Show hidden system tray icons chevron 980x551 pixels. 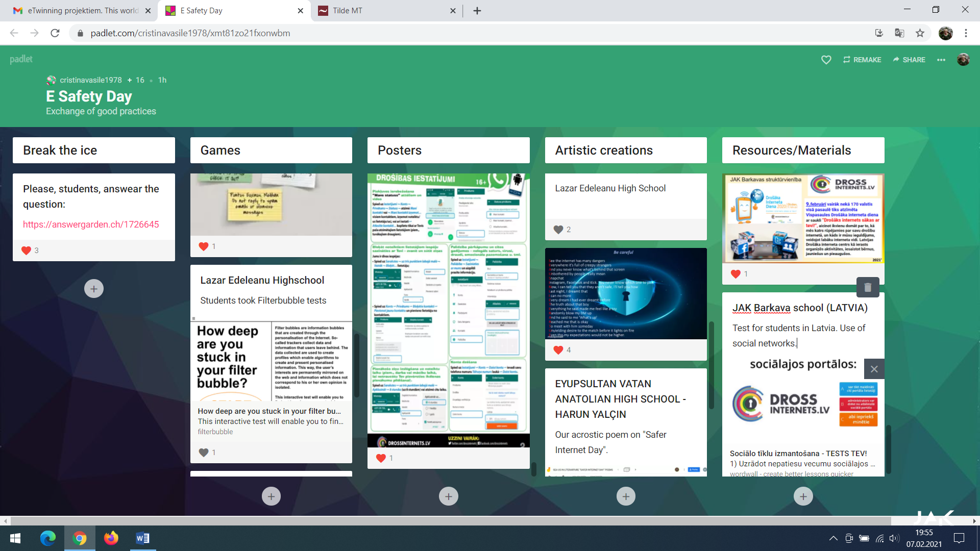pos(833,538)
